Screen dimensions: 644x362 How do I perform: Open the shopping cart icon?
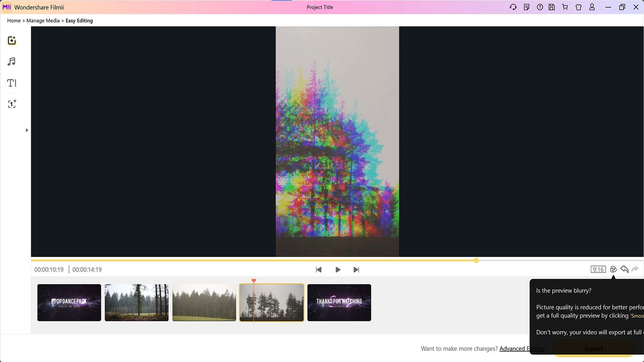pyautogui.click(x=565, y=7)
